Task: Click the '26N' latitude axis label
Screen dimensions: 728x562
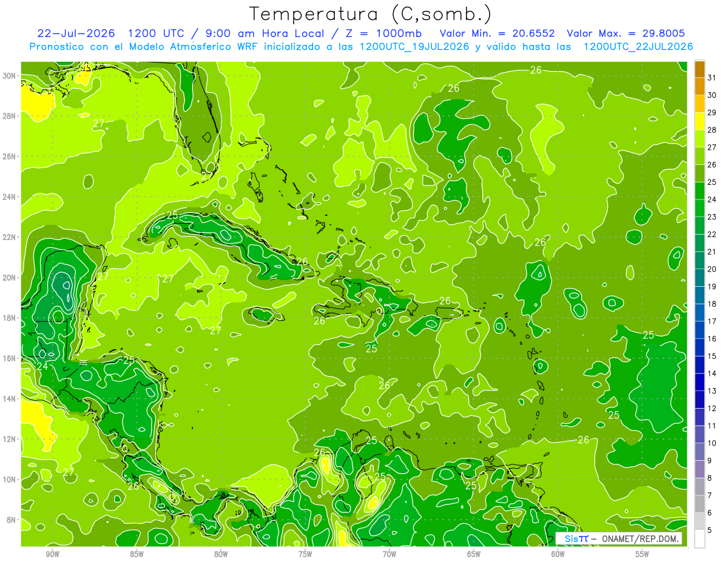Action: click(10, 156)
